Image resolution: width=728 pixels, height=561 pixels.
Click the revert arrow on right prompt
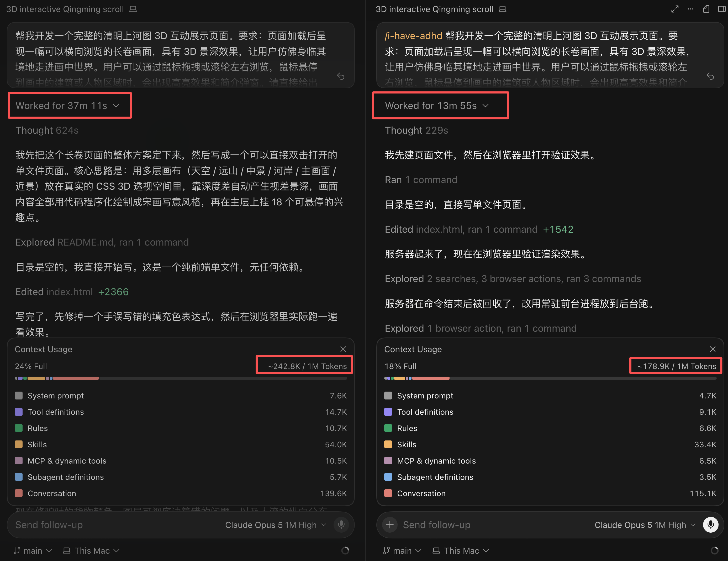(x=710, y=76)
